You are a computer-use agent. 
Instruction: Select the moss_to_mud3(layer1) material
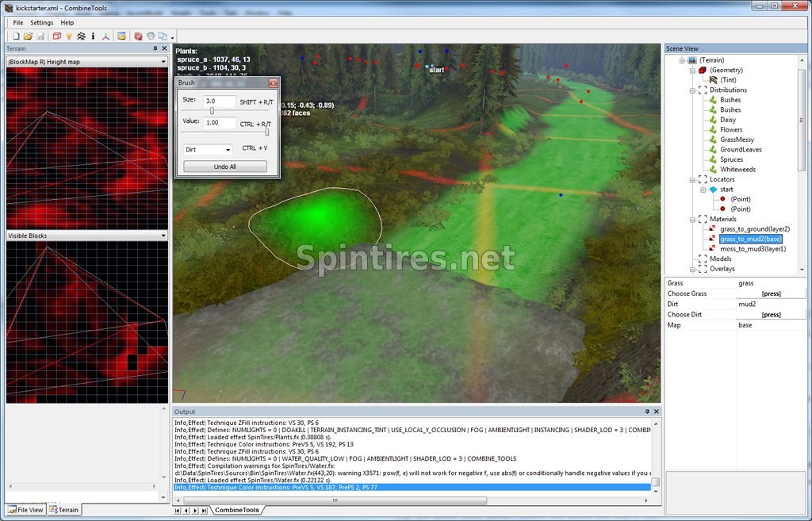coord(753,248)
